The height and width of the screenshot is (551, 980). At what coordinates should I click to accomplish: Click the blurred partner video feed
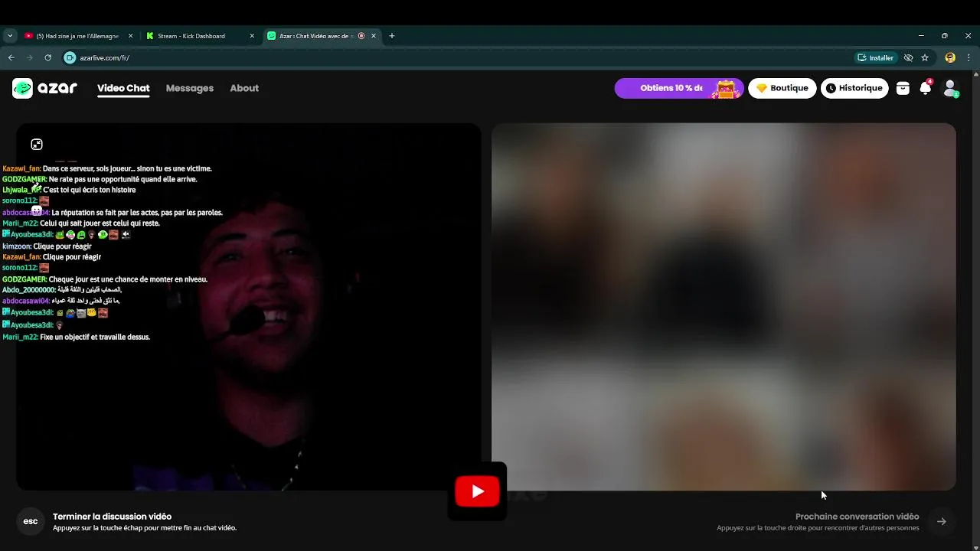(724, 306)
